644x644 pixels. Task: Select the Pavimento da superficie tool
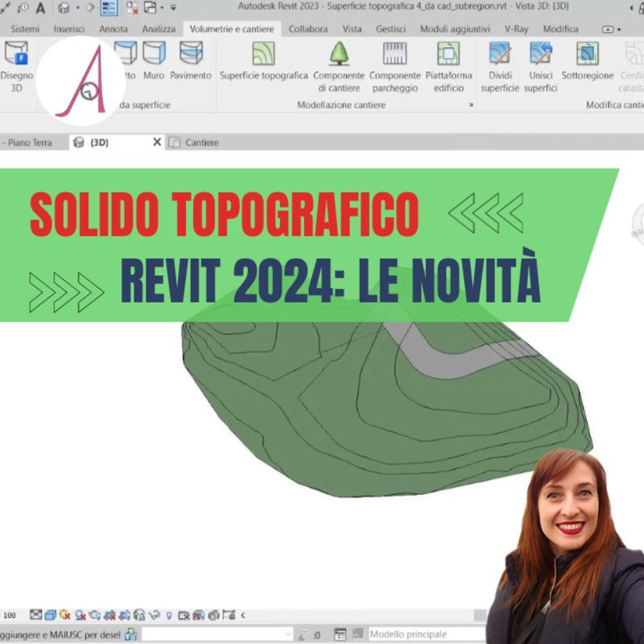(x=191, y=61)
